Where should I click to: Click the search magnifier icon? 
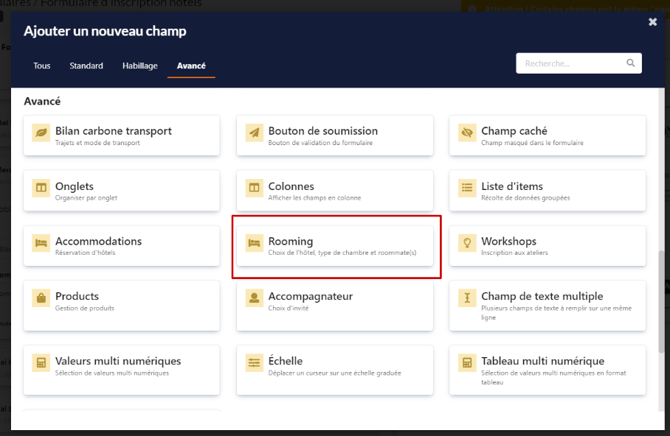(631, 63)
